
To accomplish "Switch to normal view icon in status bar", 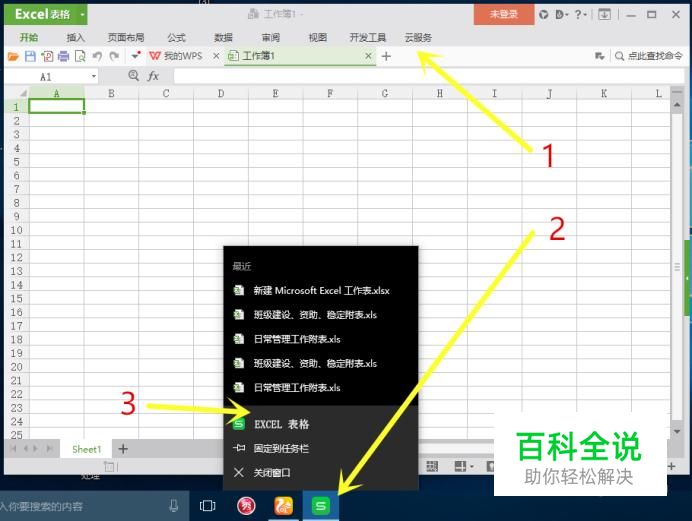I will pyautogui.click(x=432, y=466).
